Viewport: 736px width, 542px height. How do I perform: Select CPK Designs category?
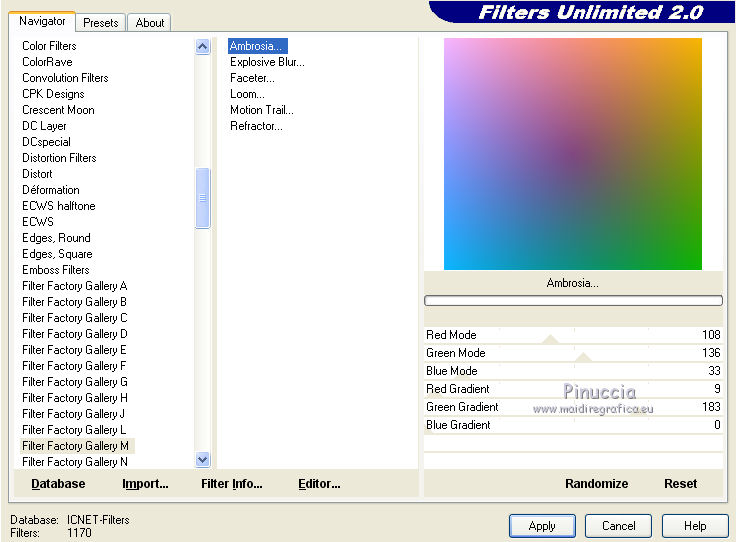pos(54,94)
